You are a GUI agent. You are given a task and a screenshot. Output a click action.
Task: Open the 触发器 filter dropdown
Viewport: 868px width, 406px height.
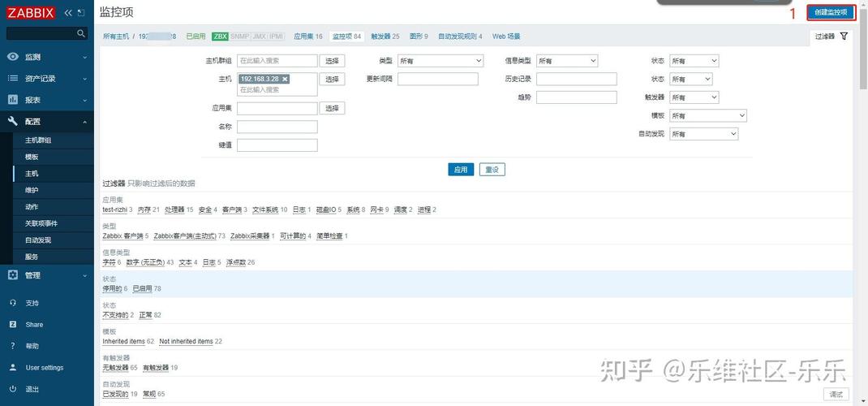(694, 97)
